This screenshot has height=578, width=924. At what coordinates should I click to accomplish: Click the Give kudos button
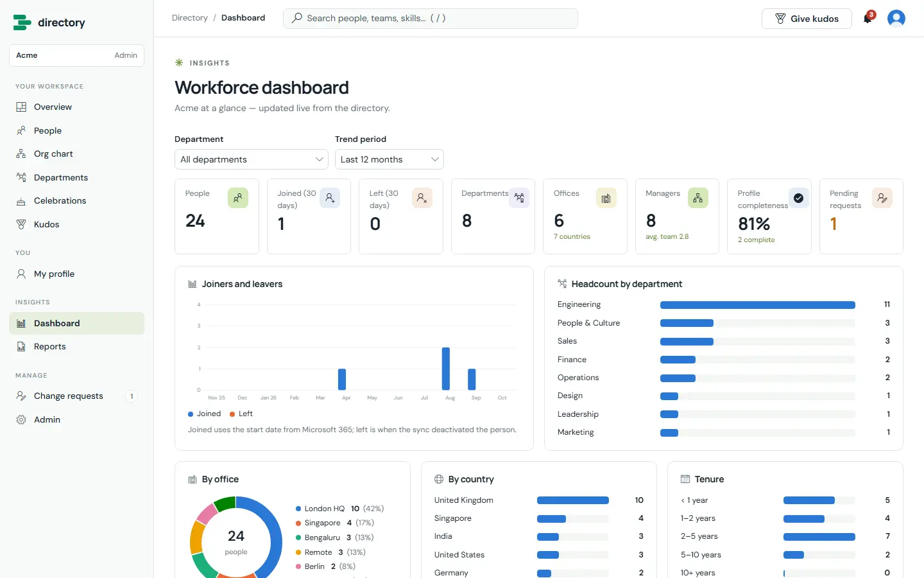(807, 19)
